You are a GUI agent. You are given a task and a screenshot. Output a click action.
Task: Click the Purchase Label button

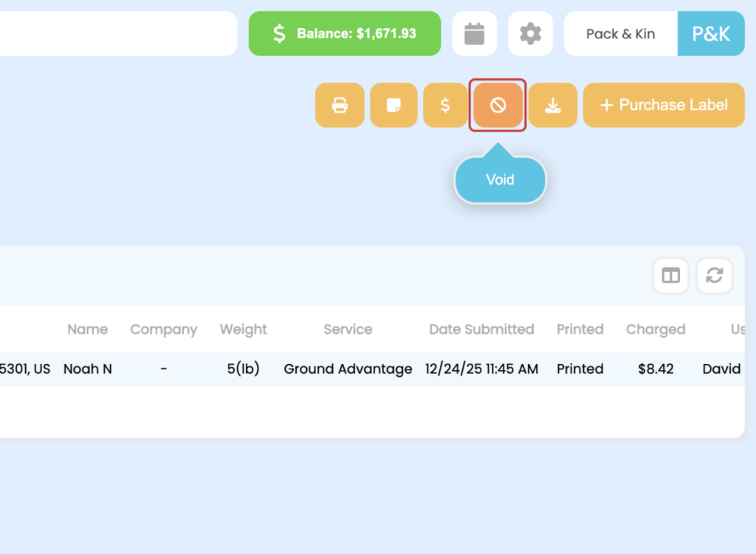point(663,105)
